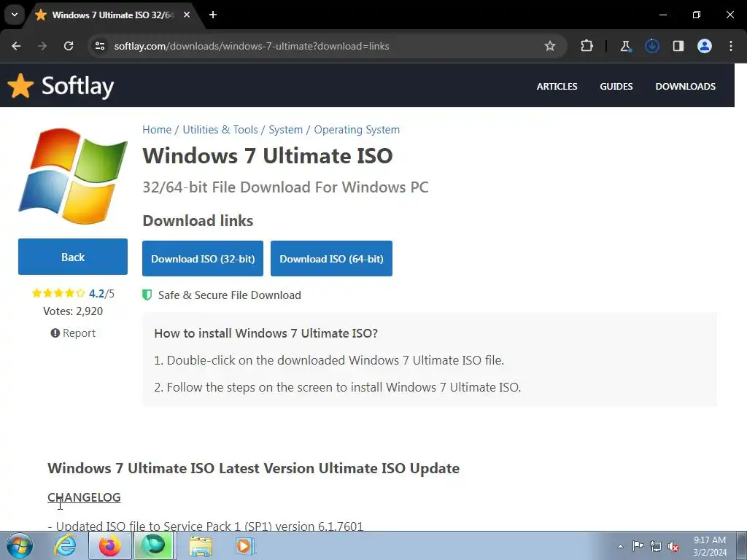Close the Windows 7 Ultimate ISO tab
This screenshot has height=560, width=747.
tap(187, 15)
